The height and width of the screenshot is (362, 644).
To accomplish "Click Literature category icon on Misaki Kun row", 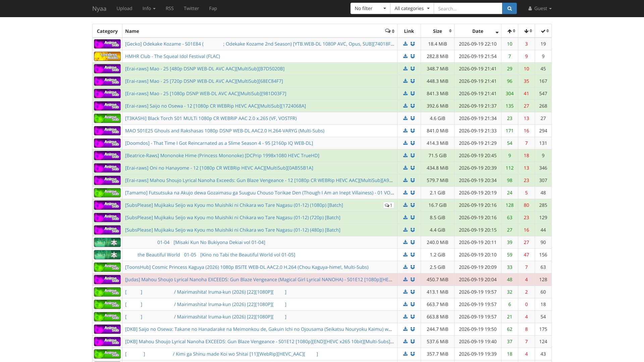I will pos(107,242).
